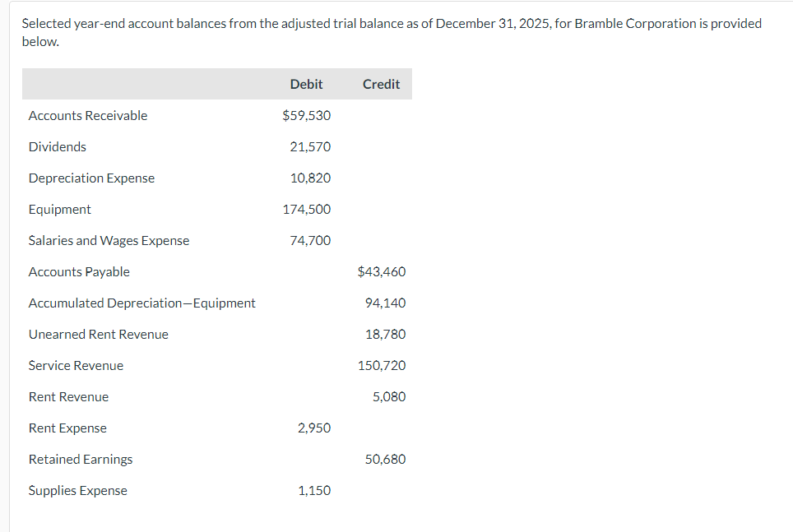793x532 pixels.
Task: Select the Supplies Expense label
Action: click(78, 490)
